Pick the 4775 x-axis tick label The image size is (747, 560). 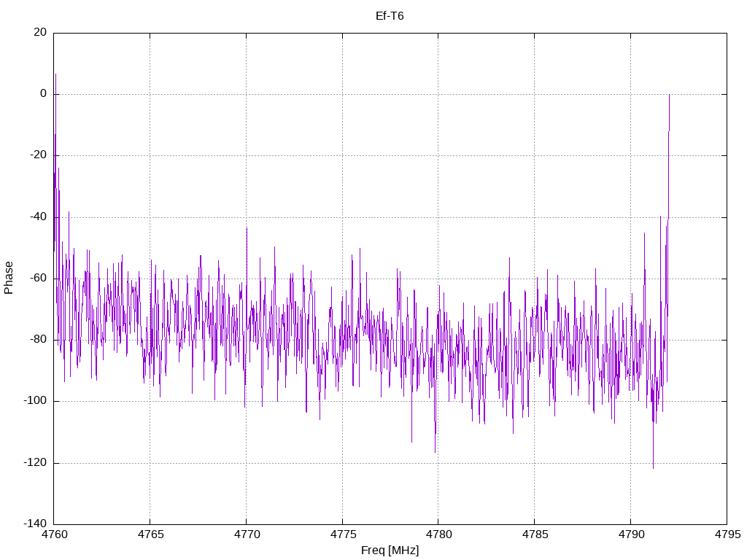click(342, 534)
